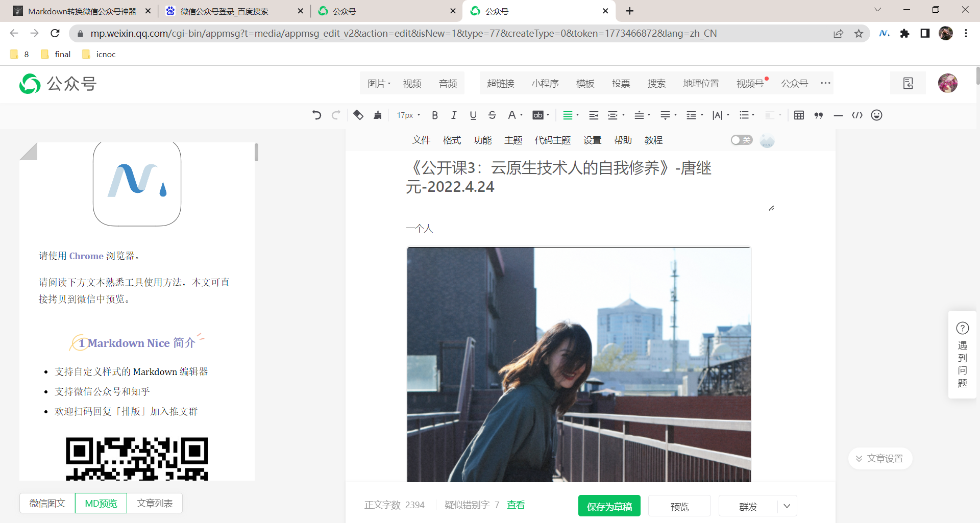The height and width of the screenshot is (523, 980).
Task: Redo the last undone edit
Action: [x=336, y=115]
